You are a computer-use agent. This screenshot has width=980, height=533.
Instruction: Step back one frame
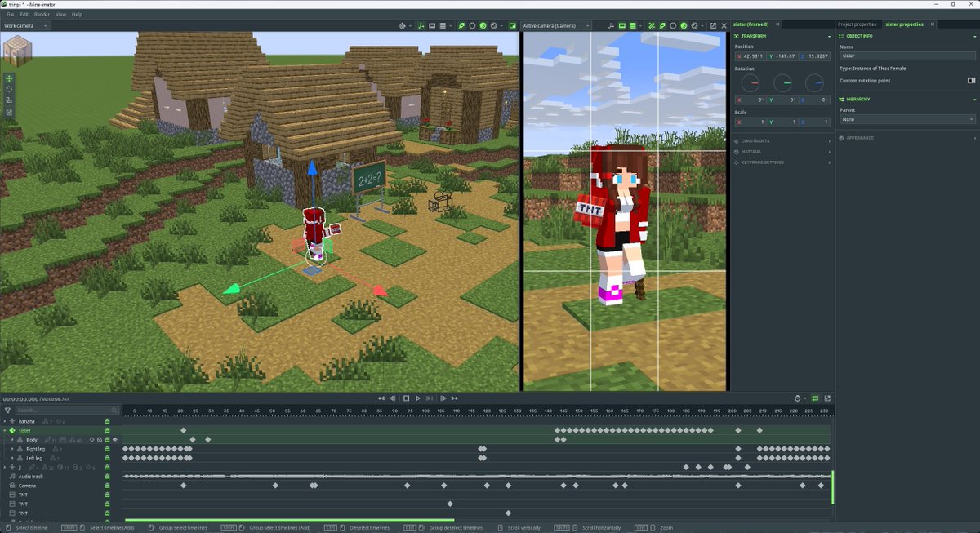[x=393, y=398]
